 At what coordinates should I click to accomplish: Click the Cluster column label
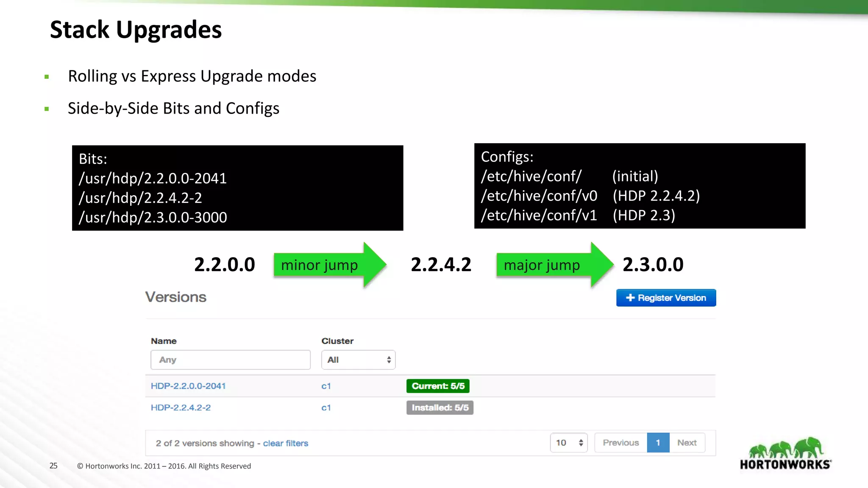[x=337, y=341]
